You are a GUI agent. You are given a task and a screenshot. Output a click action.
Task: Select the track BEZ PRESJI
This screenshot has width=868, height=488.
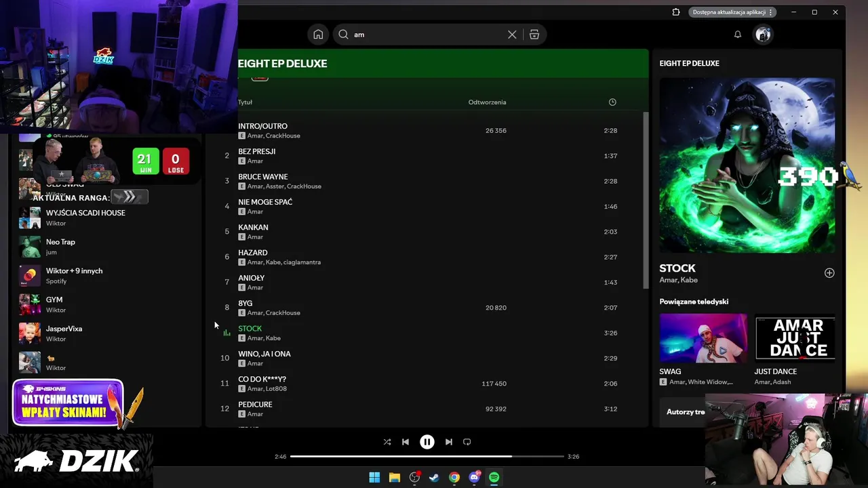[256, 151]
